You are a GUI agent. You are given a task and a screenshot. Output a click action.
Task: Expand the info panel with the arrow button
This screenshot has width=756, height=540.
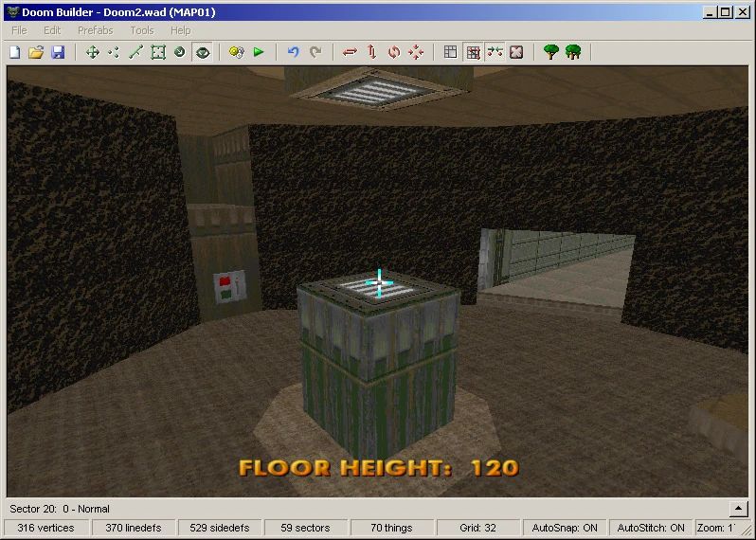click(x=740, y=509)
